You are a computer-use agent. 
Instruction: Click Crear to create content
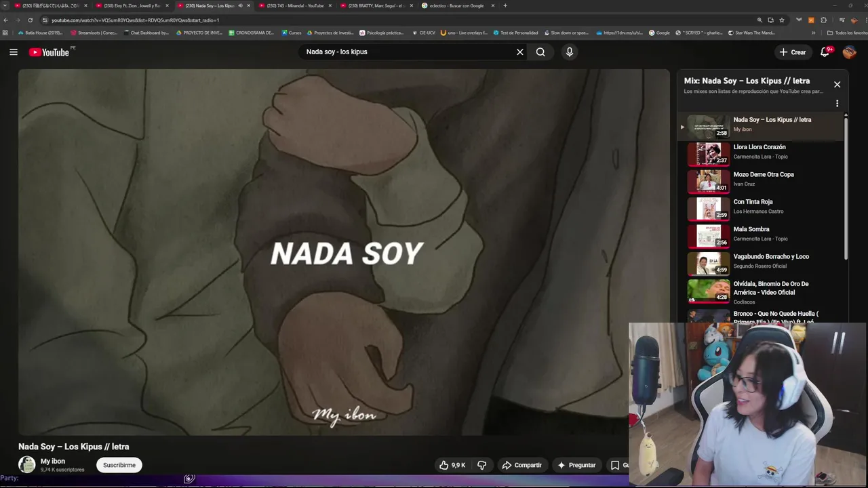793,52
